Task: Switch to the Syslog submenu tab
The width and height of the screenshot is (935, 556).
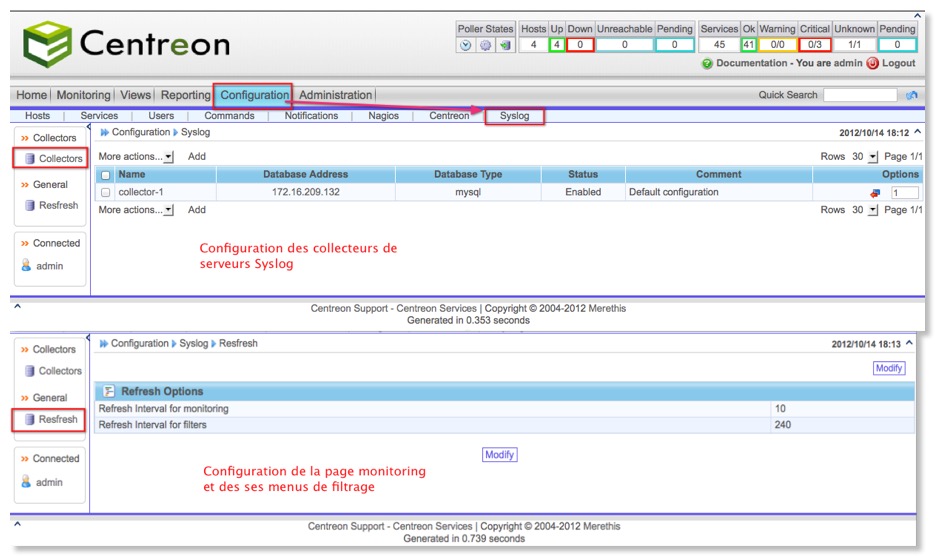Action: [515, 116]
